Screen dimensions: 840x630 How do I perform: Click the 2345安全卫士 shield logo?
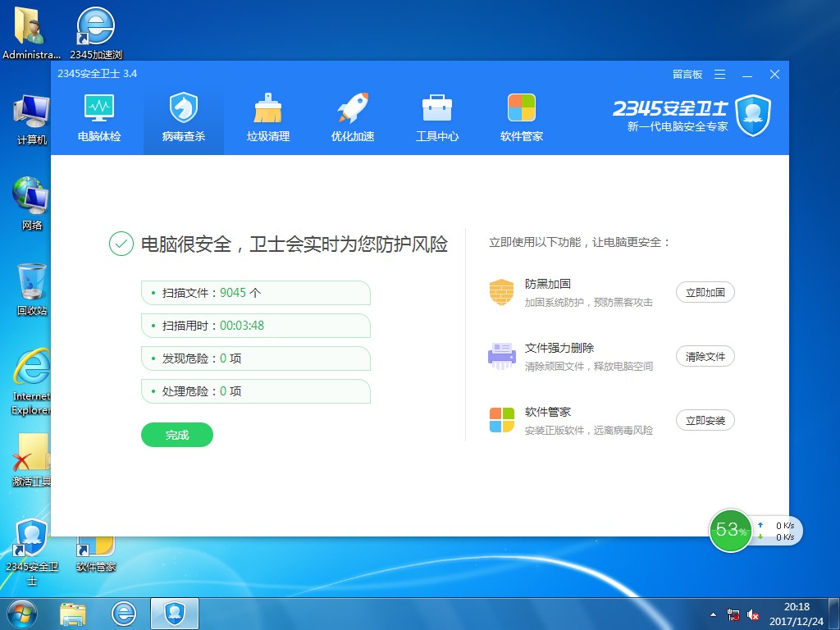point(753,115)
